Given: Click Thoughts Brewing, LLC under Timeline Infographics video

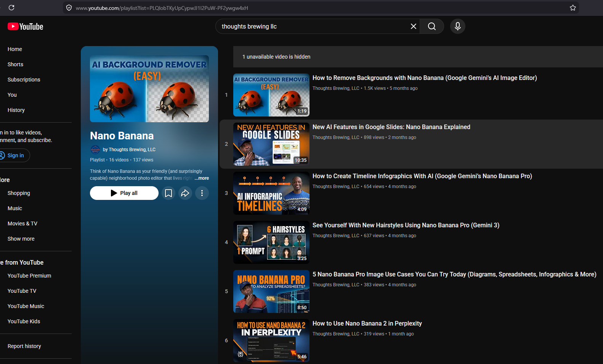Looking at the screenshot, I should pyautogui.click(x=336, y=187).
